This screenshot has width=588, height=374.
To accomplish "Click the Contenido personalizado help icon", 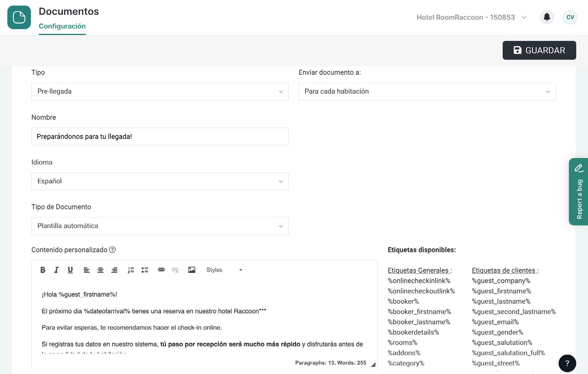I will [x=112, y=250].
